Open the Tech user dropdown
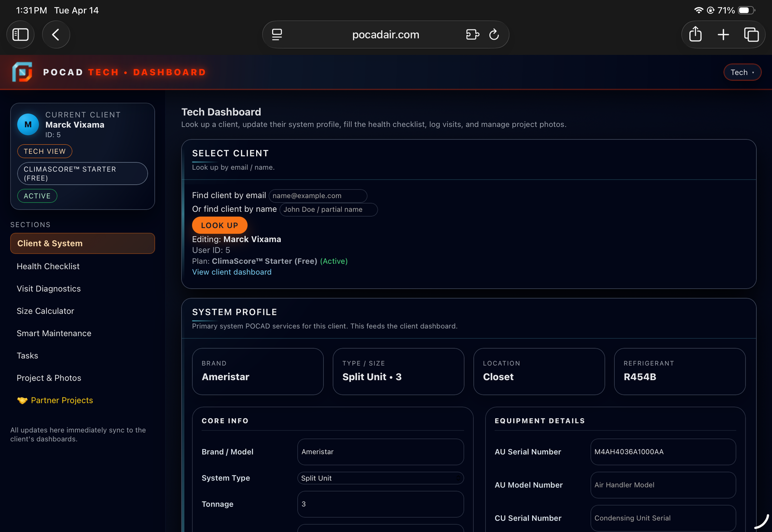Screen dimensions: 772x532 (x=743, y=72)
